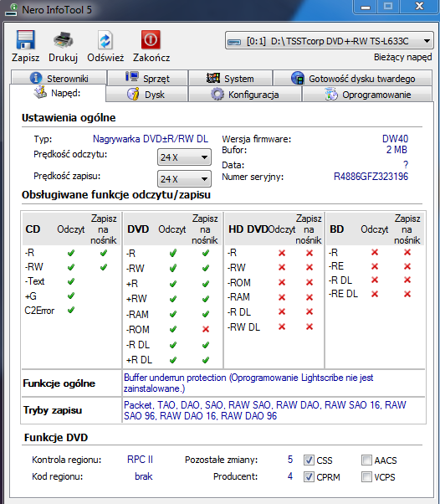Image resolution: width=440 pixels, height=504 pixels.
Task: Click drive type Nagrywarka DVD±R/RW DL
Action: point(151,139)
